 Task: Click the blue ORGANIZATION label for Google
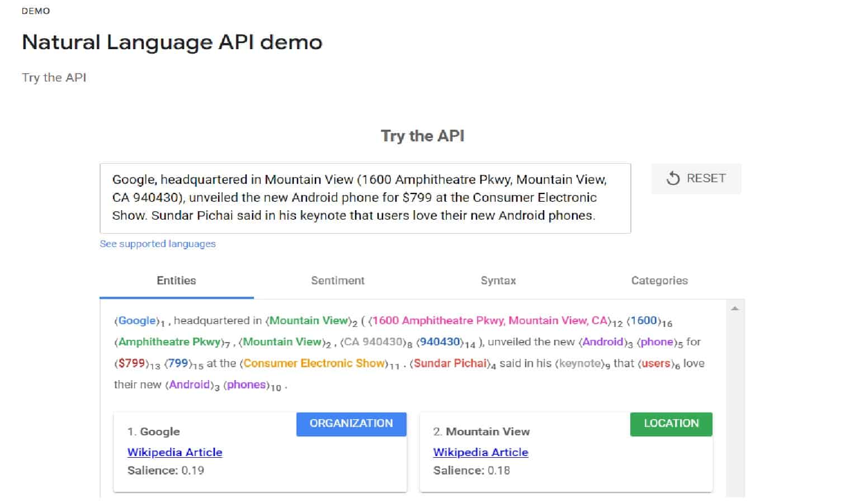pyautogui.click(x=351, y=424)
